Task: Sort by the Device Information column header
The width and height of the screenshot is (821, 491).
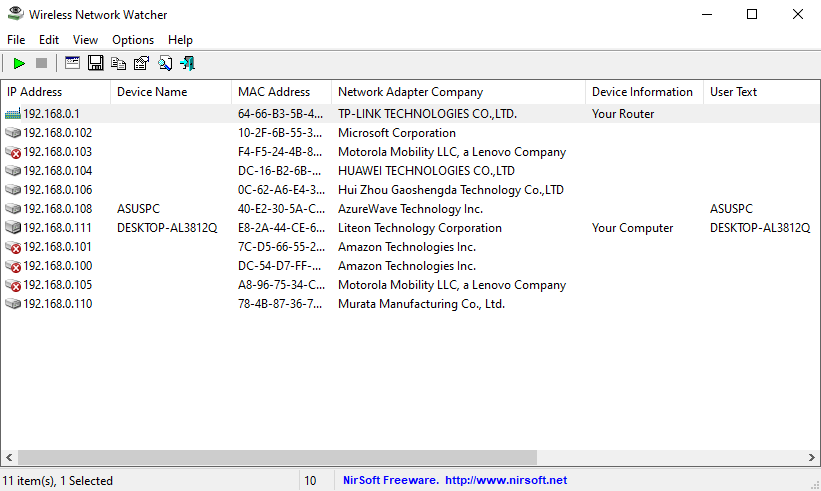Action: click(644, 92)
